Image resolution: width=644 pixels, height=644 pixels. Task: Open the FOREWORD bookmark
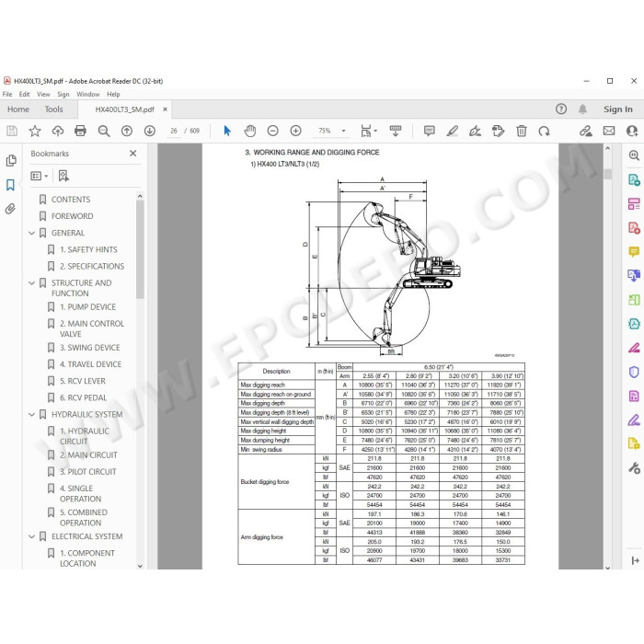click(x=73, y=216)
